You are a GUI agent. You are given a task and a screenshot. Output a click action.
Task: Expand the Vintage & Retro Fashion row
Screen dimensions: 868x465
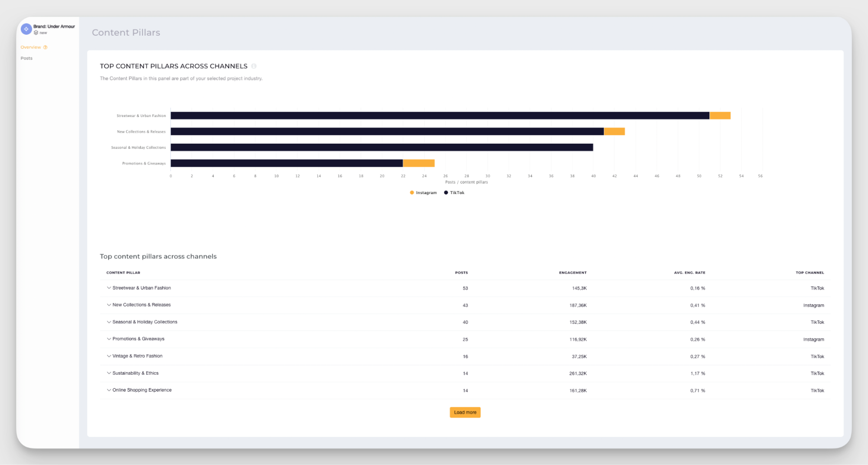tap(108, 356)
